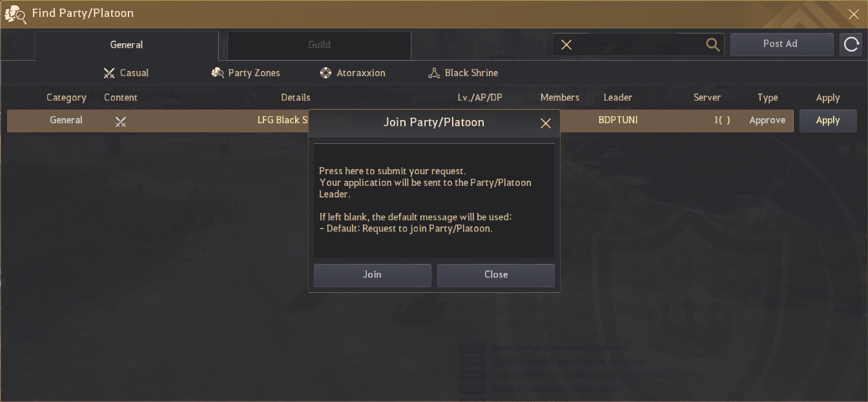
Task: Open the Post Ad form
Action: tap(780, 45)
